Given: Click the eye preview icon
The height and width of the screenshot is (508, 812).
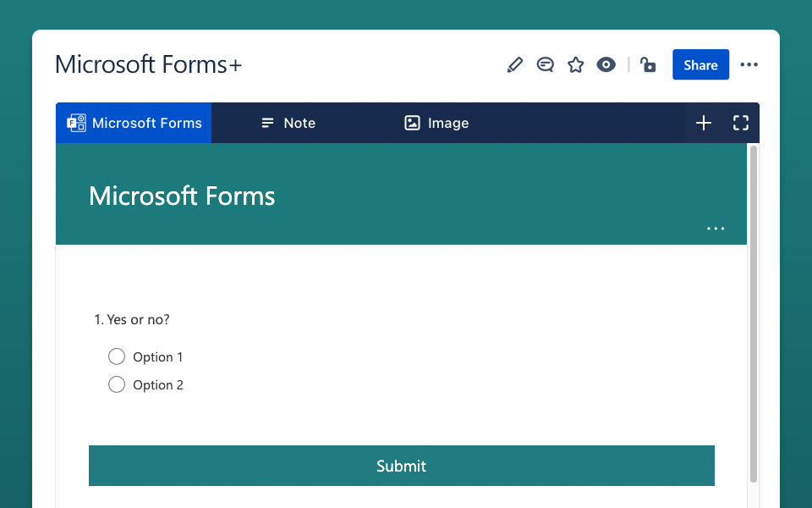Looking at the screenshot, I should point(606,64).
